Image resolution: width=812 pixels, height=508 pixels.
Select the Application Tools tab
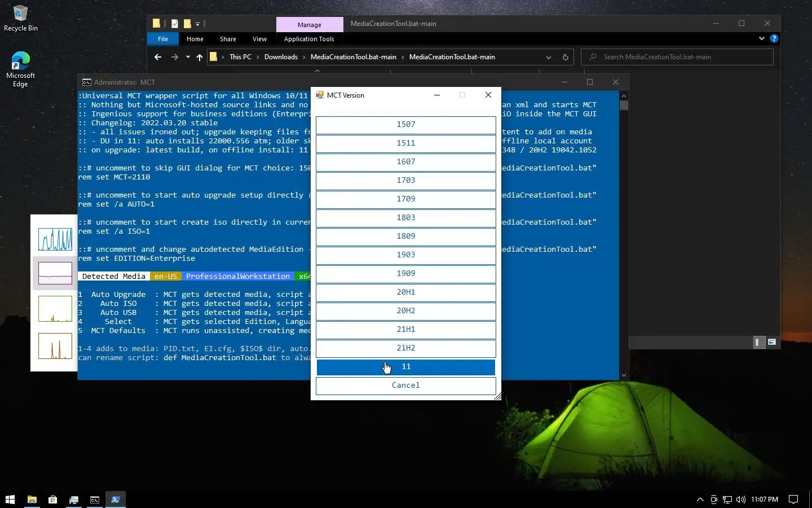click(x=309, y=39)
